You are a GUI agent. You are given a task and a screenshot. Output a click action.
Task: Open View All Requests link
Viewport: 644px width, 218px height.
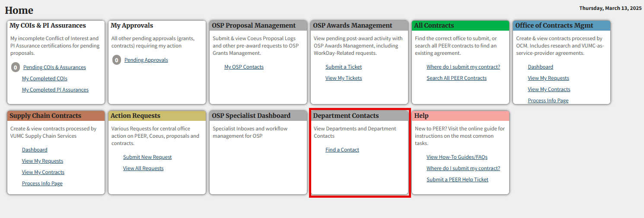coord(143,168)
